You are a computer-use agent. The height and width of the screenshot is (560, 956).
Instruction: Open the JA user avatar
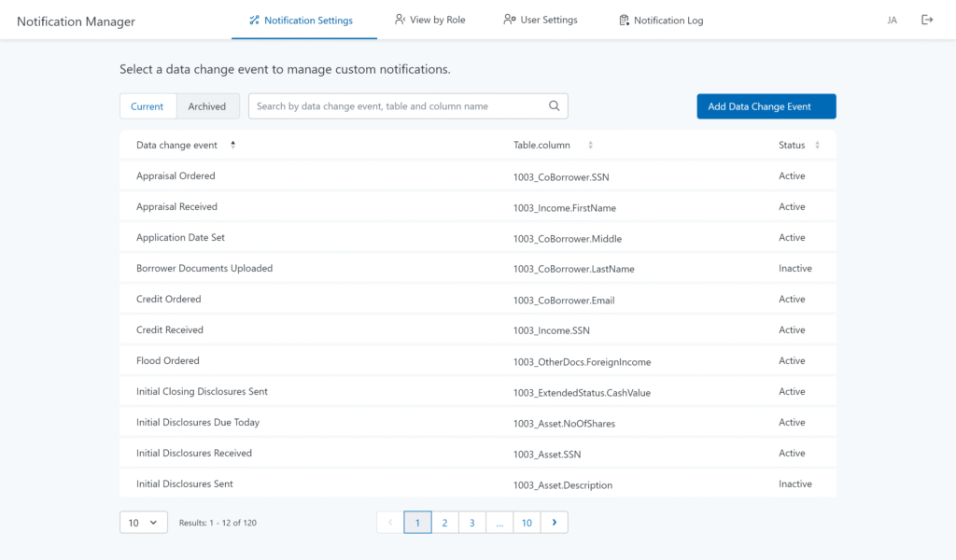click(x=892, y=20)
